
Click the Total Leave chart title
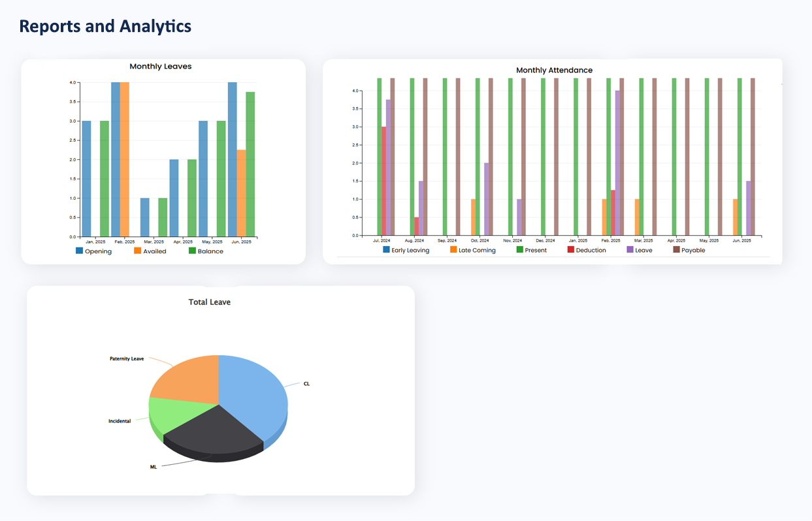[209, 302]
